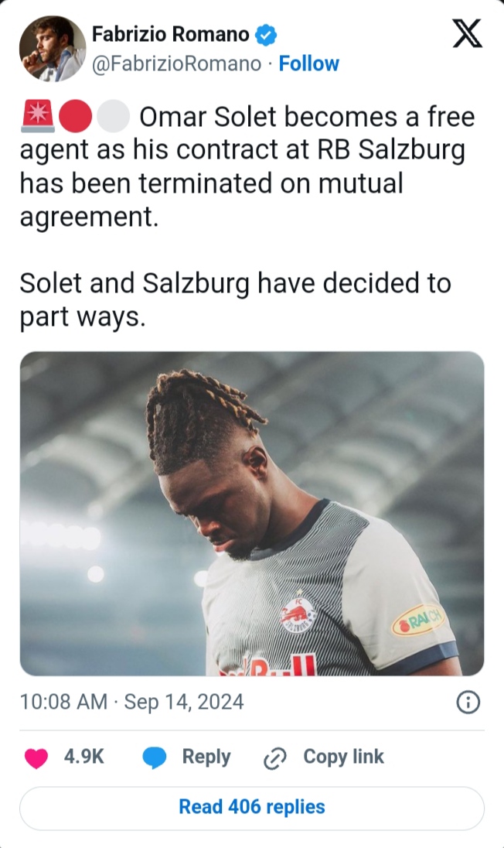Click the Fabrizio Romano display name
The image size is (504, 848).
click(170, 34)
